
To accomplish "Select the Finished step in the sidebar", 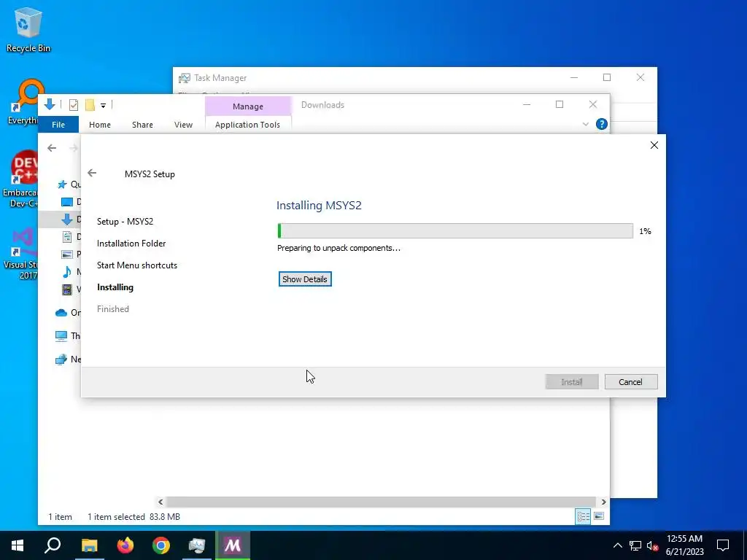I will point(113,309).
